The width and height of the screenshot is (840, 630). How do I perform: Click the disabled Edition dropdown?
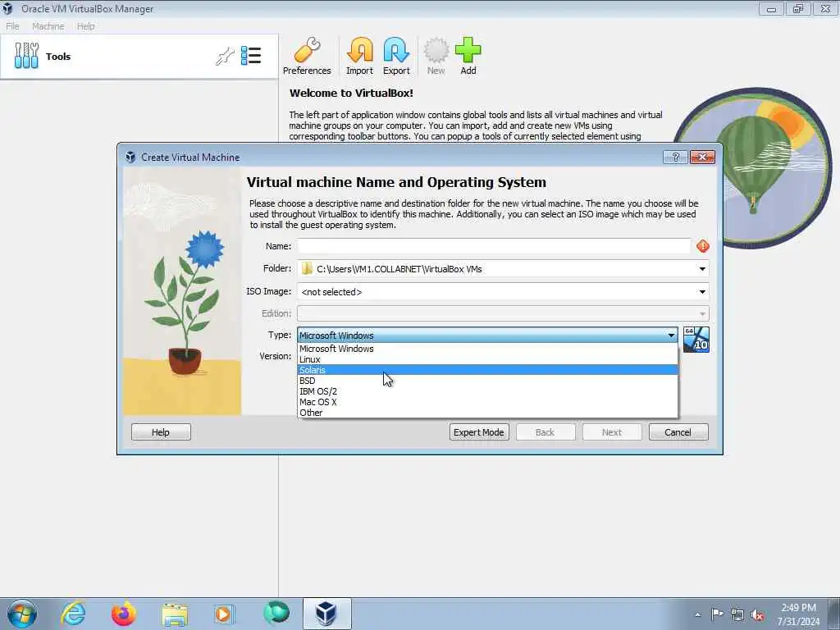point(503,313)
